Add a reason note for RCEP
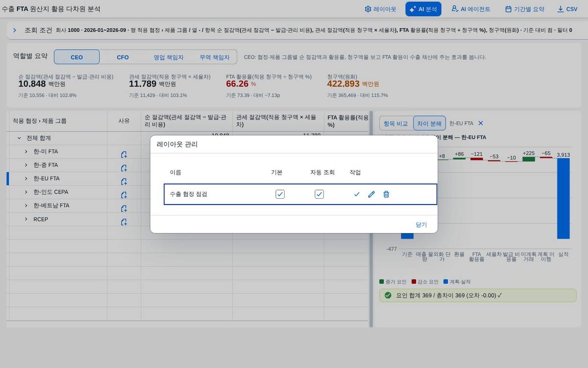The height and width of the screenshot is (368, 588). tap(124, 222)
